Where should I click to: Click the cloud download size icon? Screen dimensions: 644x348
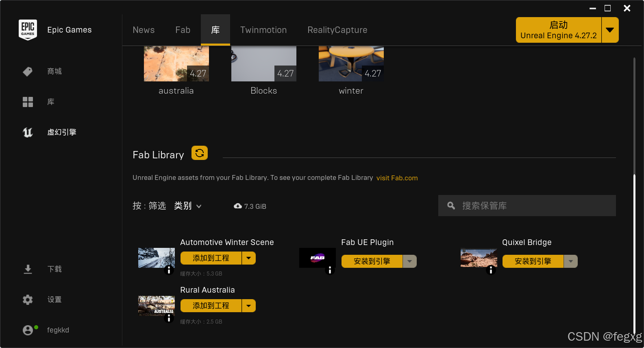tap(238, 206)
